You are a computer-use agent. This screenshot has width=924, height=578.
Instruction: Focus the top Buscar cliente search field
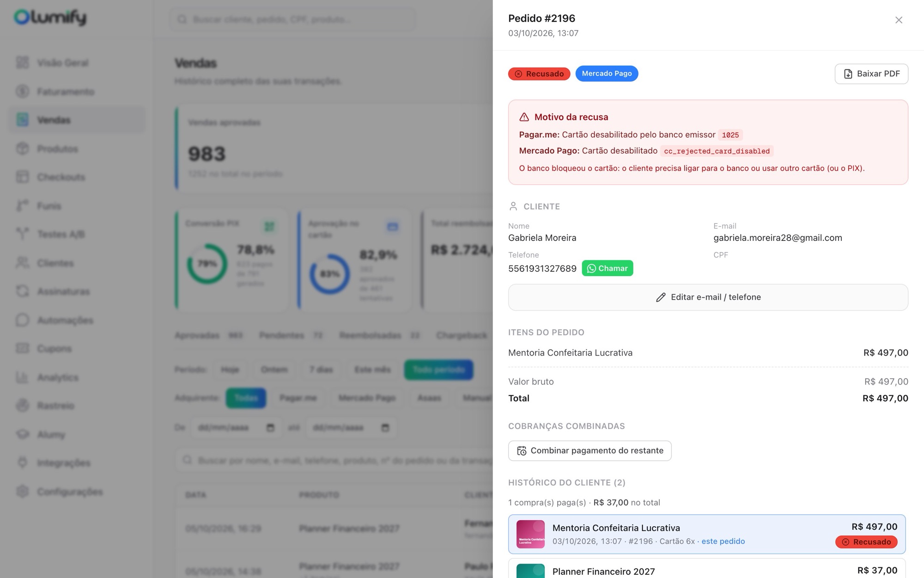point(292,19)
